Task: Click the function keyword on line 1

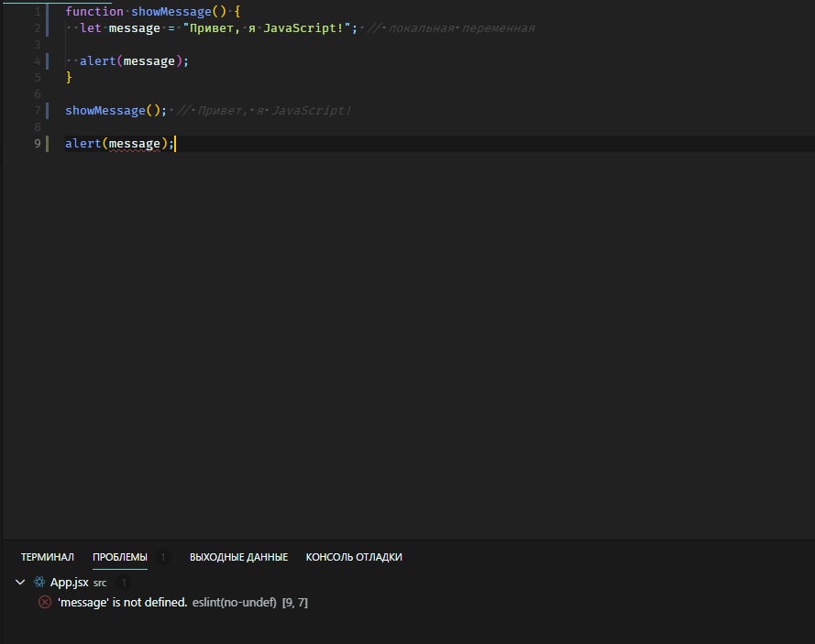Action: 94,11
